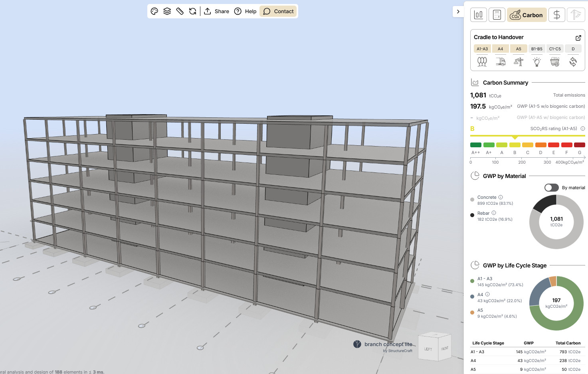588x374 pixels.
Task: Click the refresh arrows icon in toolbar
Action: click(x=193, y=11)
